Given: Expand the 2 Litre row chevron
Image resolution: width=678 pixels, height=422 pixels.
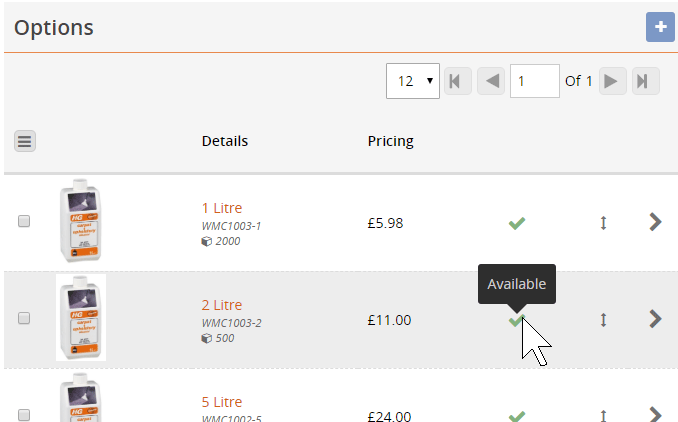Looking at the screenshot, I should 656,319.
